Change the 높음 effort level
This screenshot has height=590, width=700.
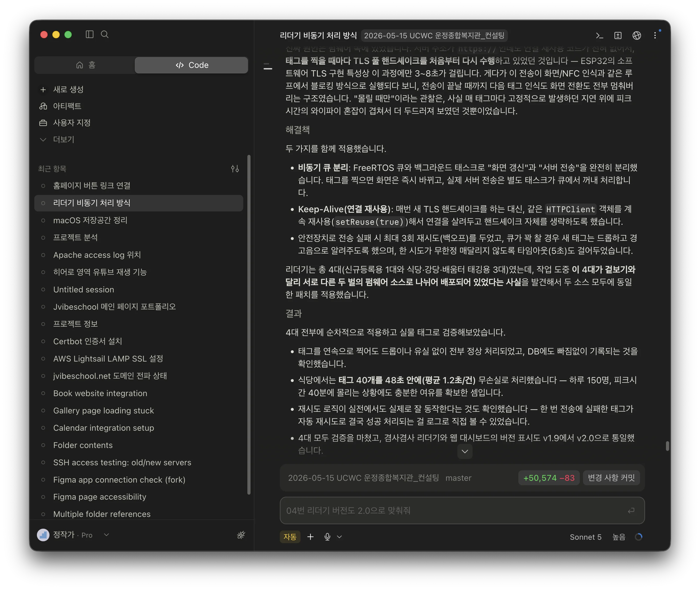[619, 537]
